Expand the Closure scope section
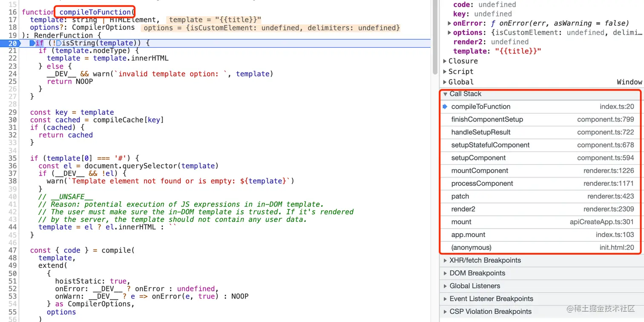The image size is (644, 322). (x=445, y=61)
